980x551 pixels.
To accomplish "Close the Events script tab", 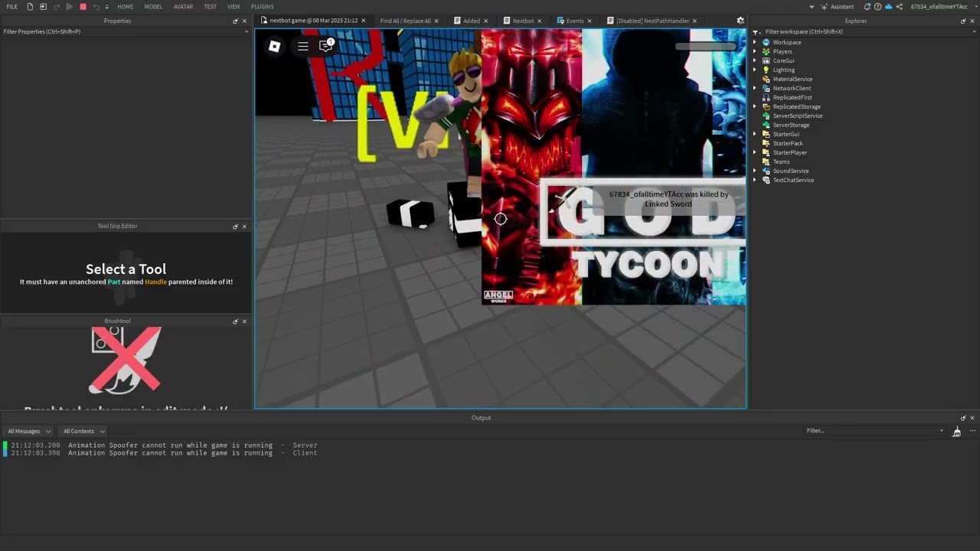I will tap(591, 21).
